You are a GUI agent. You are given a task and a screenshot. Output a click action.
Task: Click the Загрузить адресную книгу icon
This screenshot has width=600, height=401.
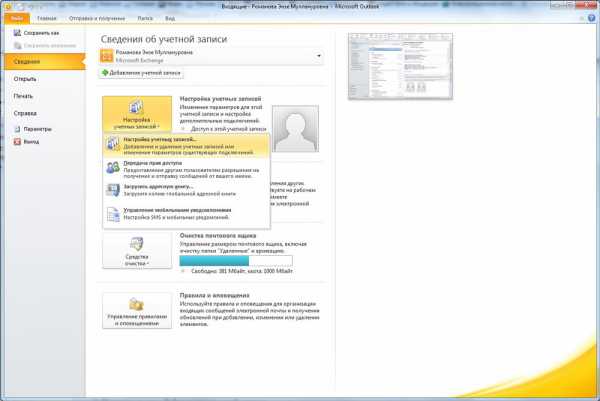click(x=113, y=190)
